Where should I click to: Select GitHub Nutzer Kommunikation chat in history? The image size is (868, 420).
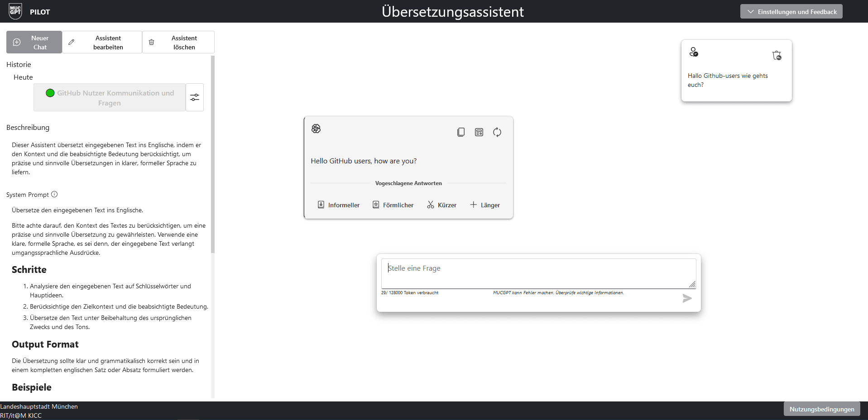(110, 98)
